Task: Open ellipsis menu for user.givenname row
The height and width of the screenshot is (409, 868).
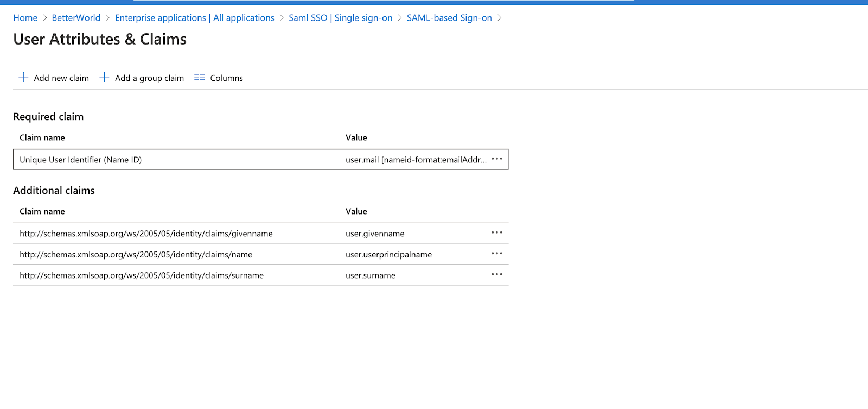Action: tap(496, 233)
